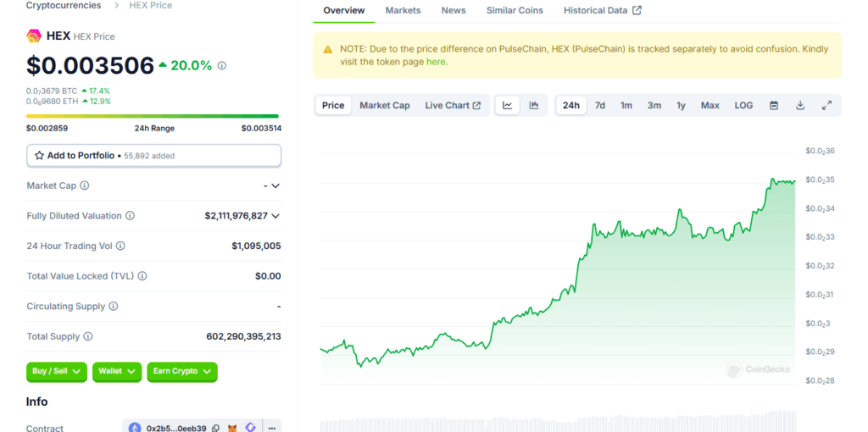Viewport: 868px width, 432px height.
Task: Open Total Value Locked info icon
Action: tap(142, 276)
